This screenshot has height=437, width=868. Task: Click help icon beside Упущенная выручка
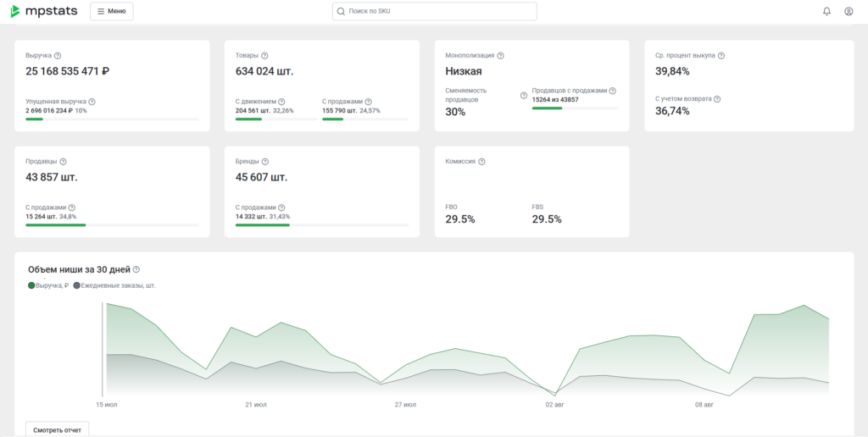[92, 102]
